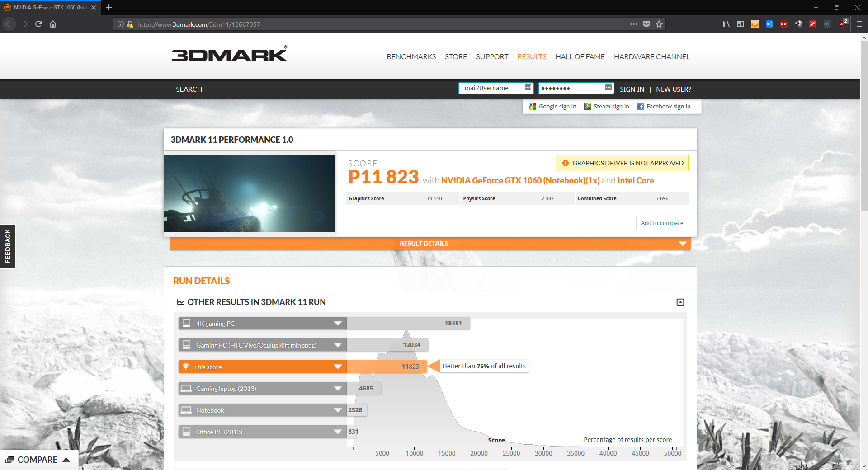
Task: Sign in with Google
Action: point(552,107)
